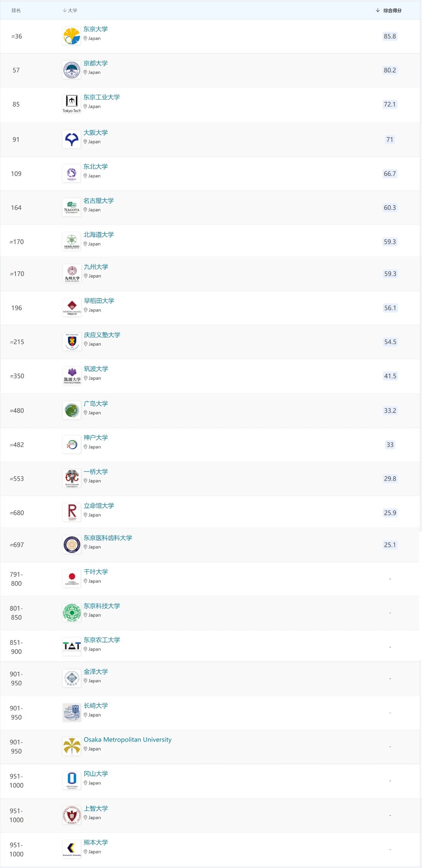Open the 东京大学 link
422x868 pixels.
96,29
